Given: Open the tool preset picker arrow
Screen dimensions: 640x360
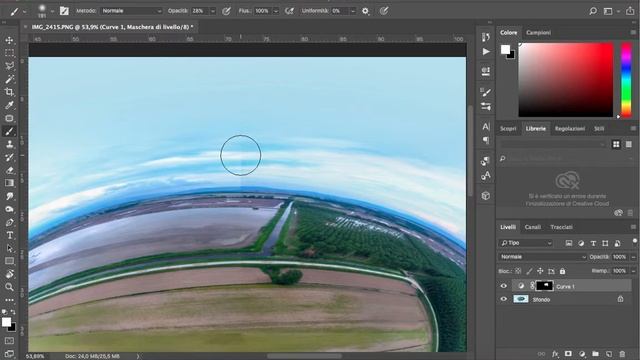Looking at the screenshot, I should [x=24, y=12].
